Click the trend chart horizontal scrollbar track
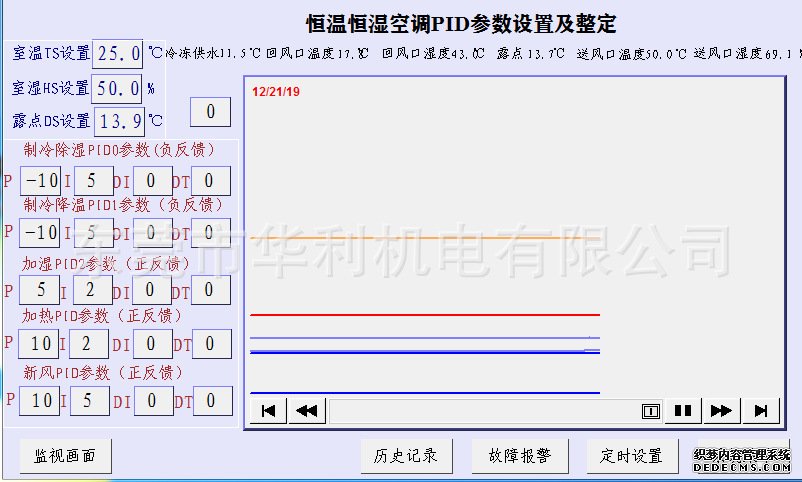 coord(480,410)
